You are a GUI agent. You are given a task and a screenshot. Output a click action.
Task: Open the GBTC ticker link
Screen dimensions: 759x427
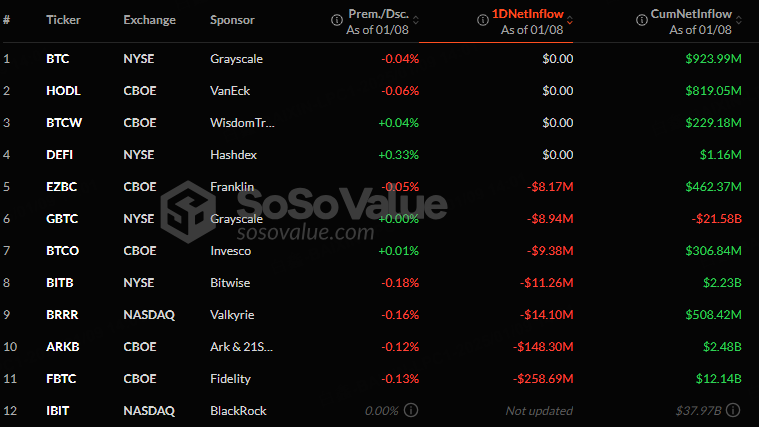coord(62,219)
